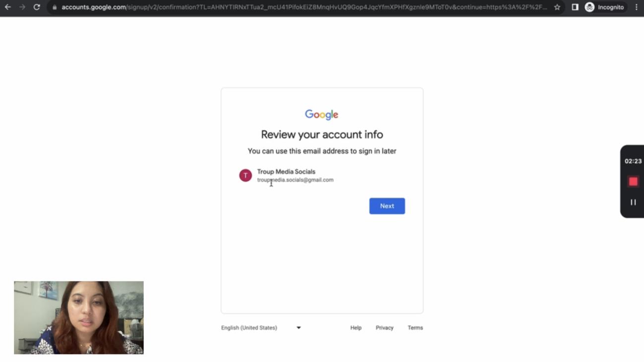Viewport: 644px width, 362px height.
Task: Open the browser side panel icon
Action: point(575,7)
